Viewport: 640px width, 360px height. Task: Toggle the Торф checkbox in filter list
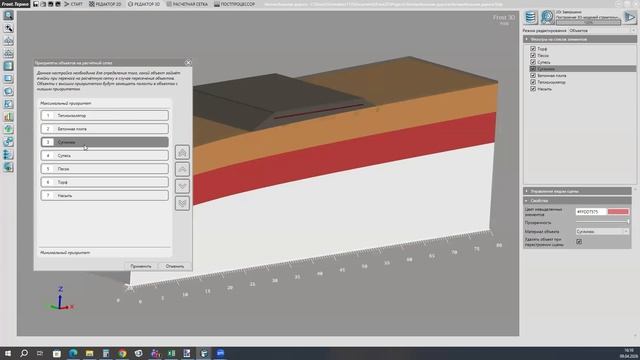pyautogui.click(x=533, y=49)
